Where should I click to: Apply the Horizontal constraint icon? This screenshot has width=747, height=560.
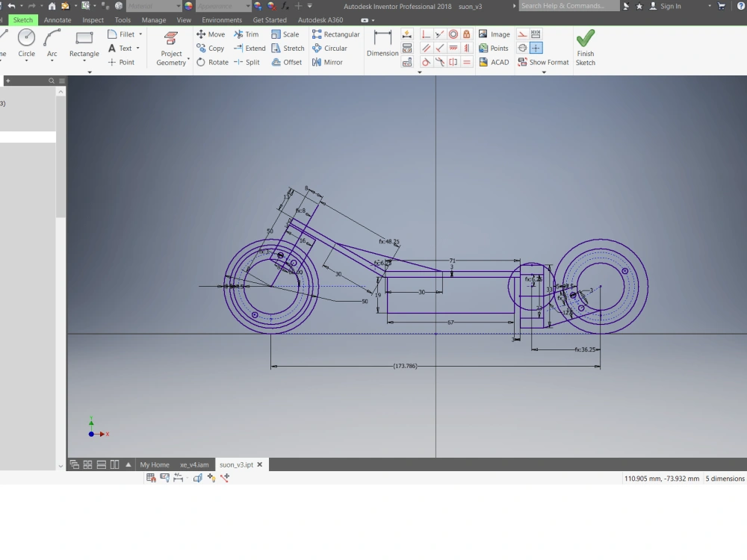tap(453, 48)
